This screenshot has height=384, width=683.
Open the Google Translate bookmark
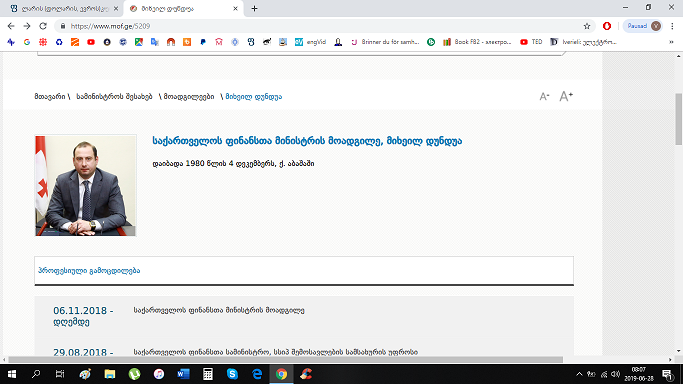click(x=155, y=42)
